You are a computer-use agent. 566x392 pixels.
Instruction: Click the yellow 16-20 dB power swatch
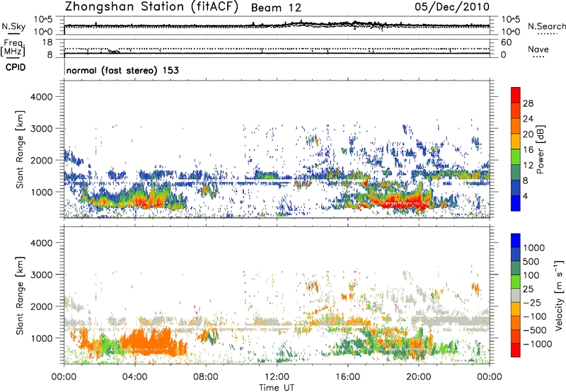tap(516, 141)
